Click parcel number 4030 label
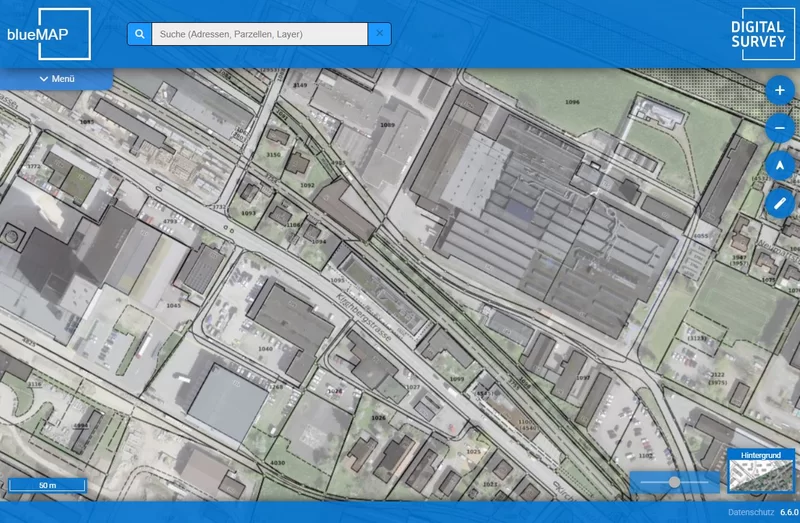Screen dimensions: 800x523 point(278,463)
